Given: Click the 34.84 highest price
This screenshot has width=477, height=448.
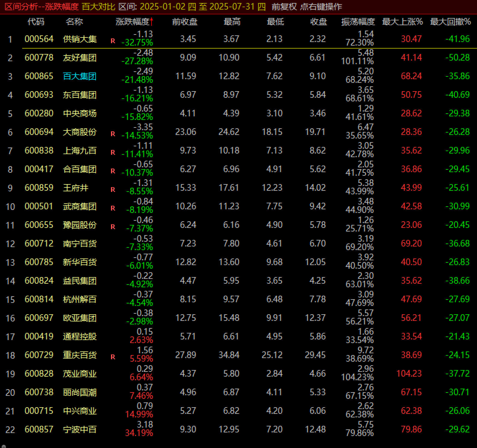Looking at the screenshot, I should point(229,355).
